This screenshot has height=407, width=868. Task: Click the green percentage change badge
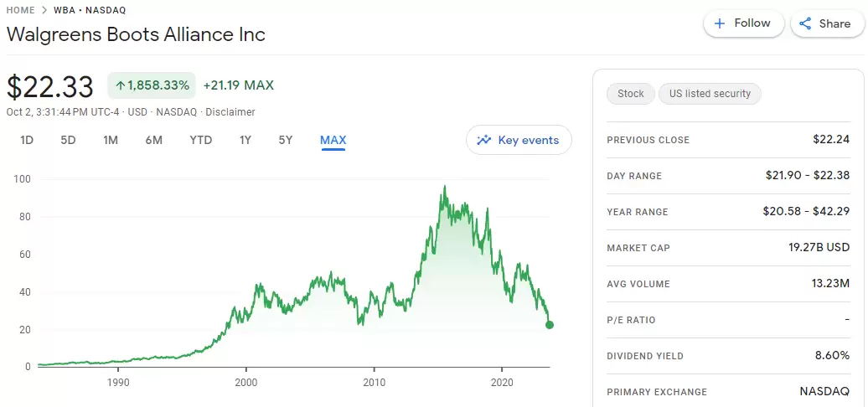pyautogui.click(x=152, y=85)
